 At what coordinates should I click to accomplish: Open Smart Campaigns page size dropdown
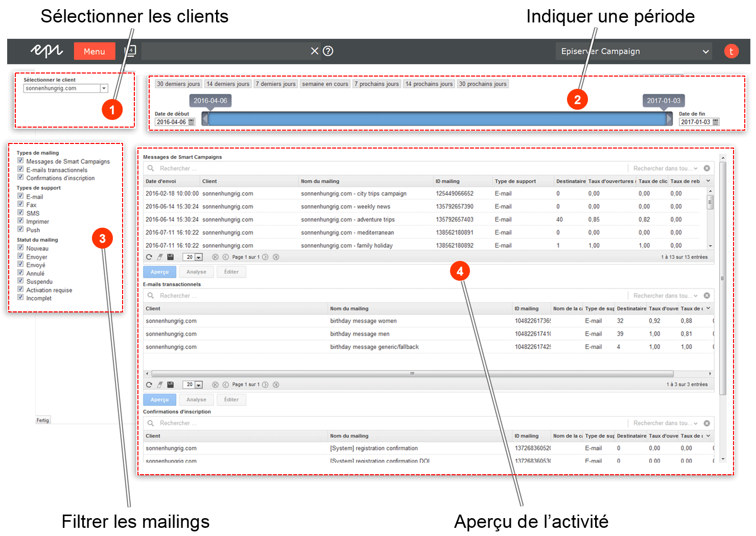[x=199, y=257]
